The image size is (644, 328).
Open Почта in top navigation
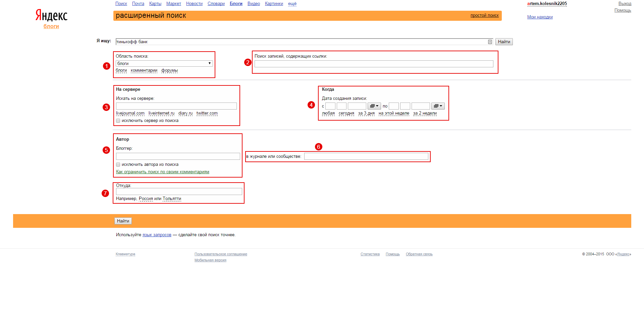coord(138,4)
